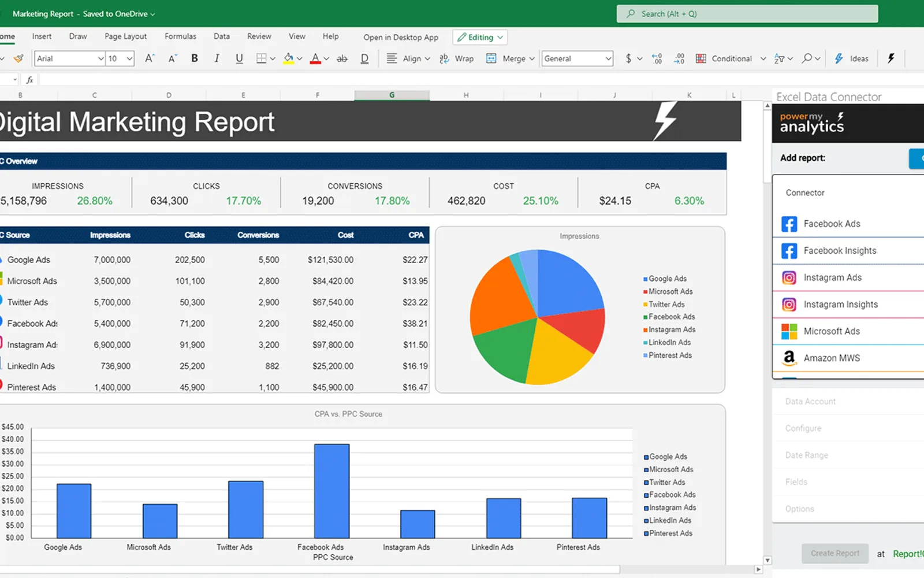Screen dimensions: 924x578
Task: Click the increase decimal icon
Action: (x=657, y=58)
